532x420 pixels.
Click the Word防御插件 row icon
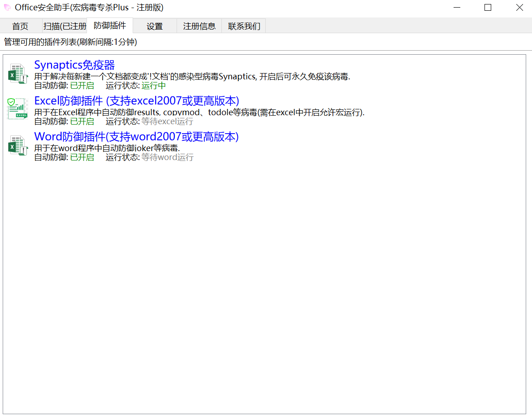(17, 145)
